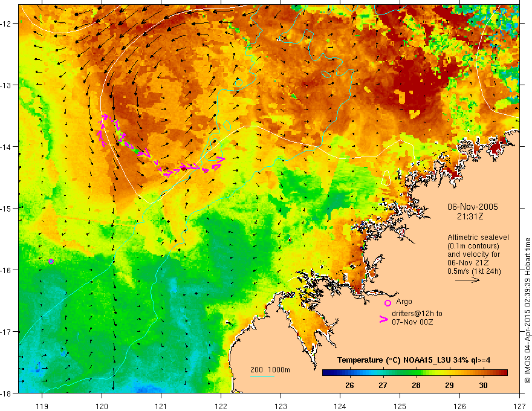Screen dimensions: 532x411
Task: Click the temperature color scale bar
Action: tap(415, 373)
